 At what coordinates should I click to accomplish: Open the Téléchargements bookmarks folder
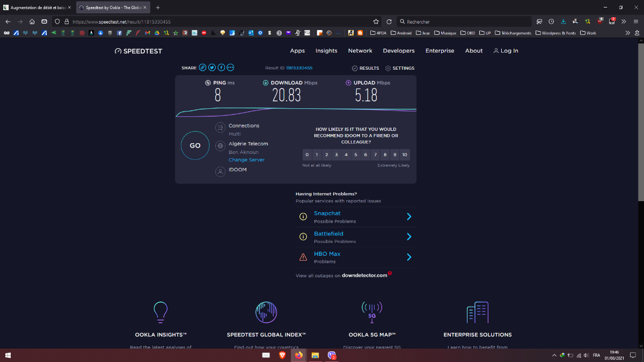click(x=513, y=33)
